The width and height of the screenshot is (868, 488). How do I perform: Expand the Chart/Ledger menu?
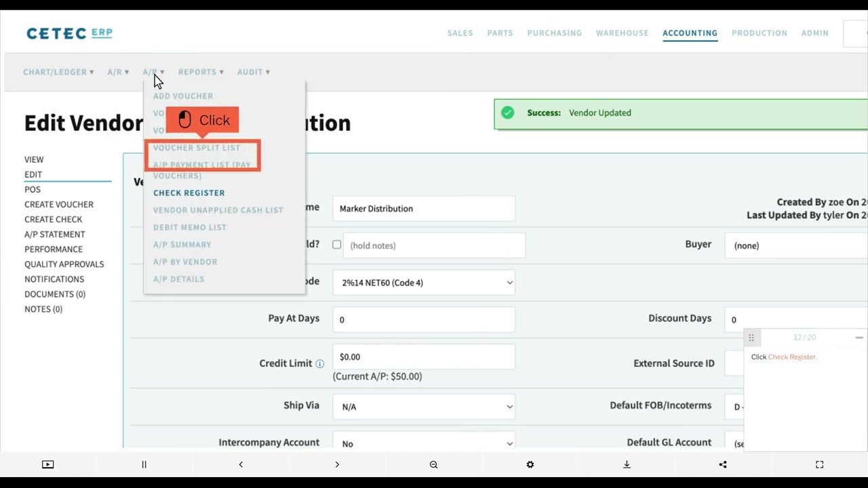pyautogui.click(x=58, y=72)
